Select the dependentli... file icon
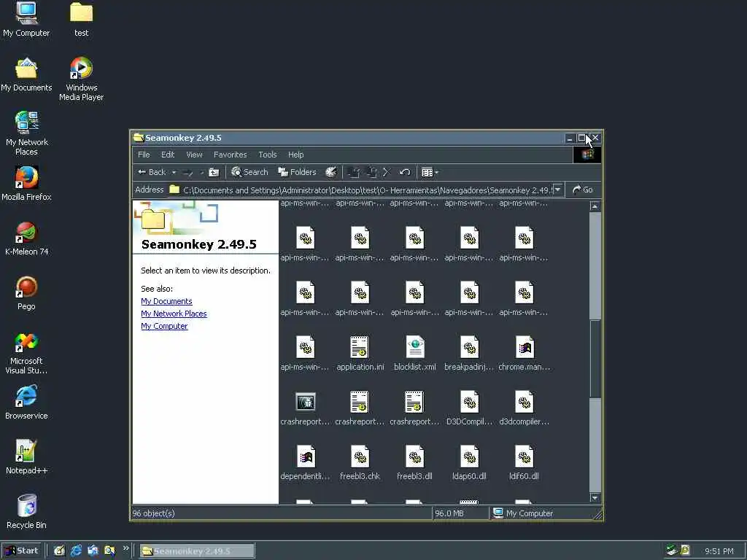Image resolution: width=747 pixels, height=560 pixels. point(305,463)
